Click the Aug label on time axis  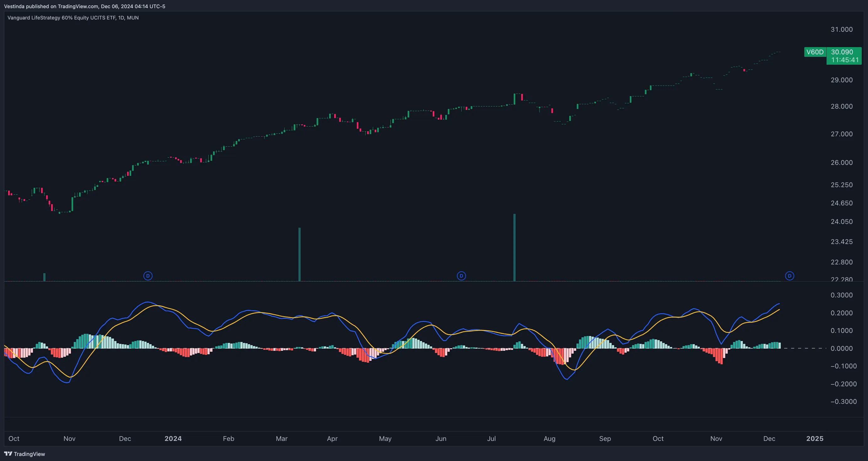[x=549, y=438]
